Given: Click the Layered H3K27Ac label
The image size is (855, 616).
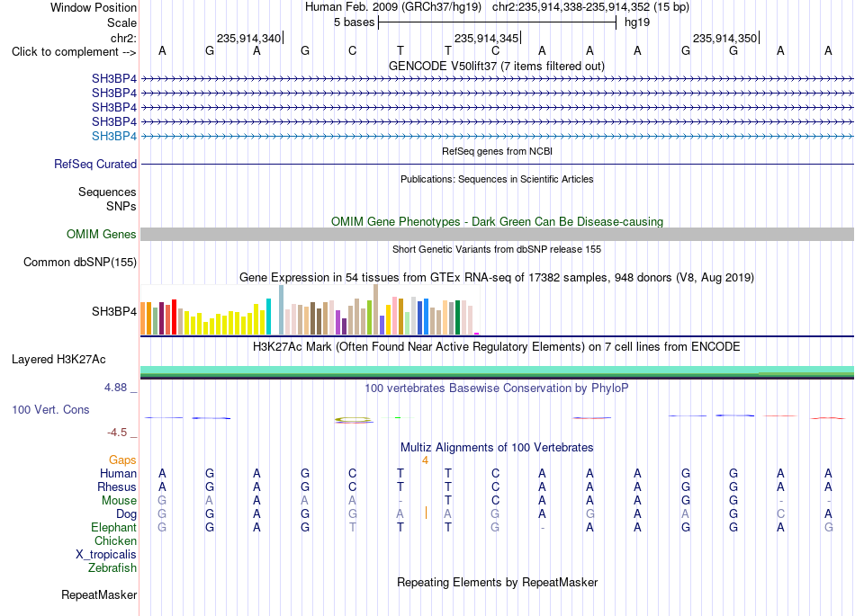Looking at the screenshot, I should point(58,360).
